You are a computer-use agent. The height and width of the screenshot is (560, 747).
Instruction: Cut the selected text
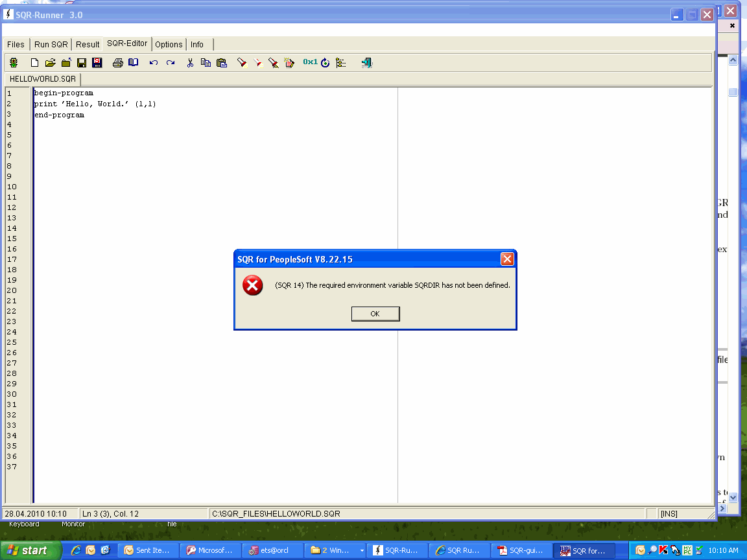[x=189, y=62]
